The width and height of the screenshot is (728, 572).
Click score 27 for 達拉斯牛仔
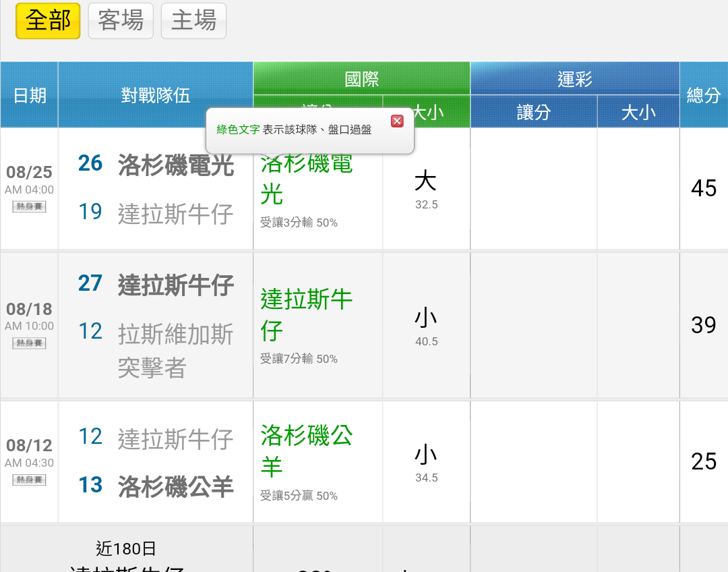tap(90, 283)
